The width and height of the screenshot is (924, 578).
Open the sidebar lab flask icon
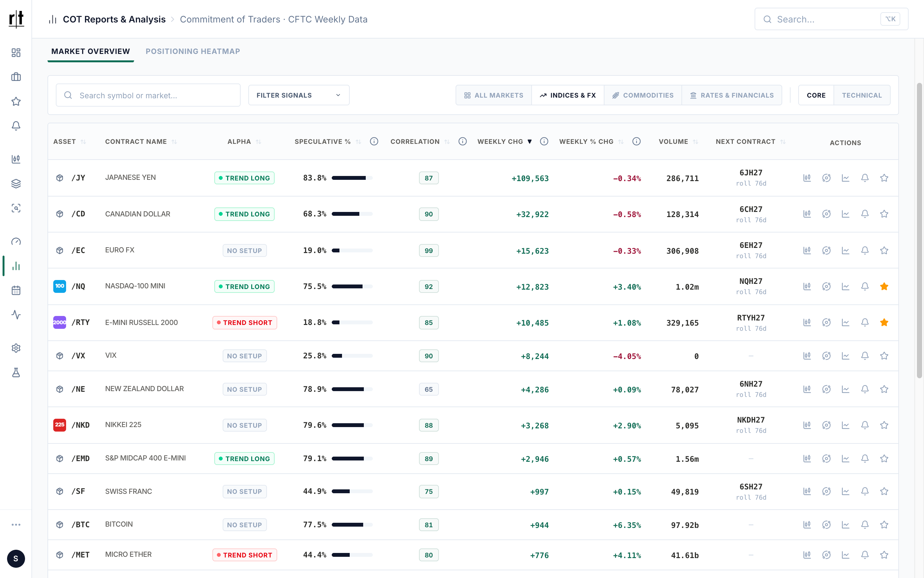point(16,372)
